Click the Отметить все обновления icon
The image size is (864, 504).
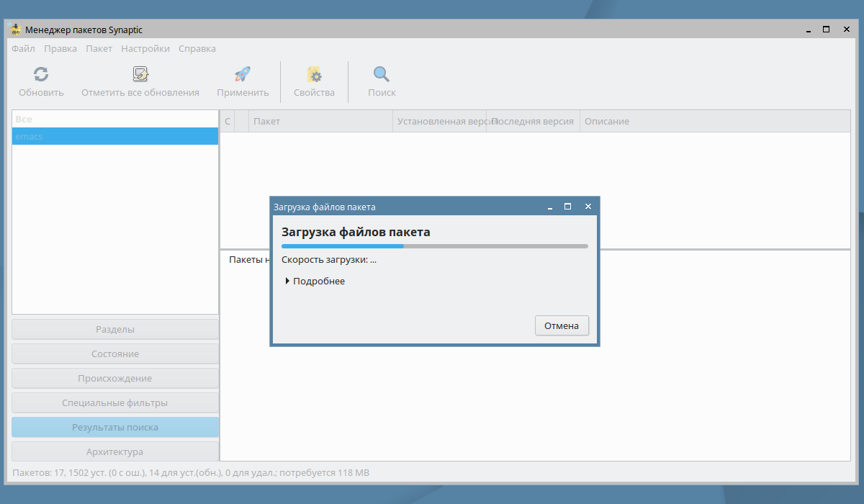[x=140, y=74]
